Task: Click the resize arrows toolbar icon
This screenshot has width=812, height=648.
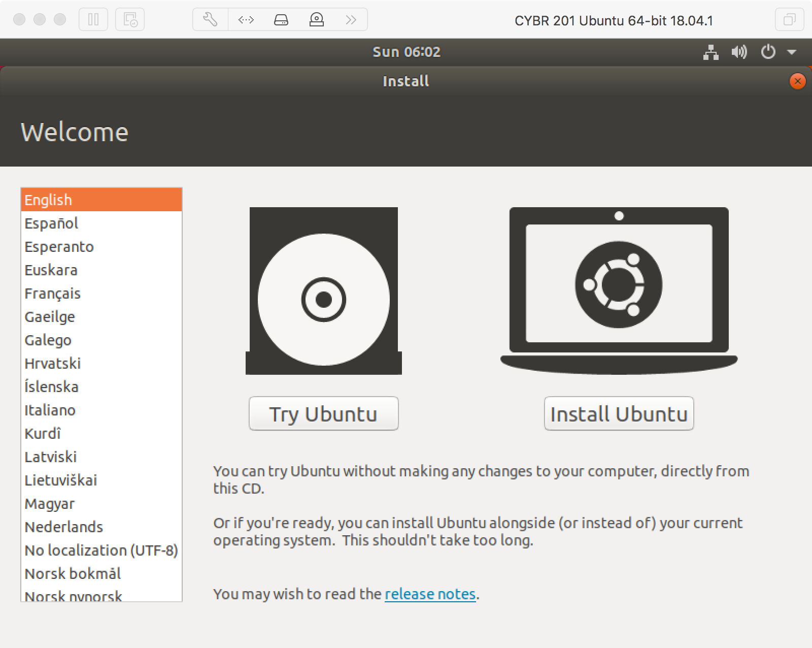Action: pos(246,20)
